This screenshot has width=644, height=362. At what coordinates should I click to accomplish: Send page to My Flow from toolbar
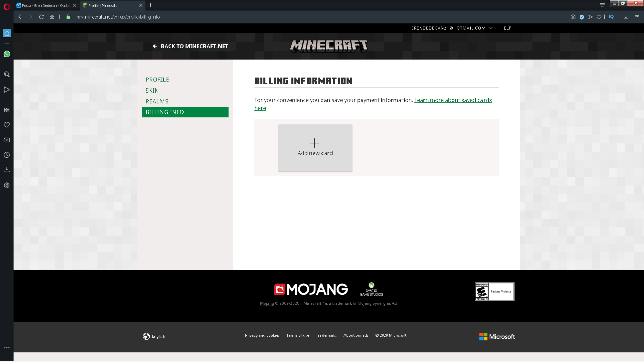click(x=591, y=17)
